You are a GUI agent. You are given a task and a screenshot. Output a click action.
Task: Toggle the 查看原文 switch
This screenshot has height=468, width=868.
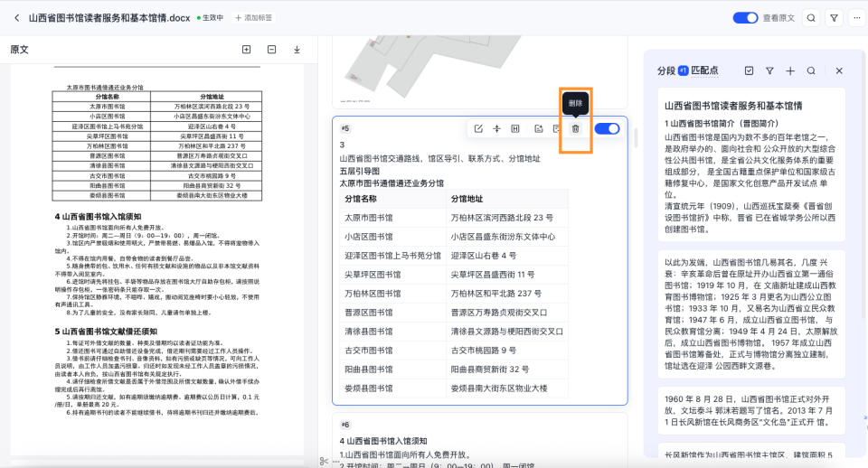click(x=745, y=17)
